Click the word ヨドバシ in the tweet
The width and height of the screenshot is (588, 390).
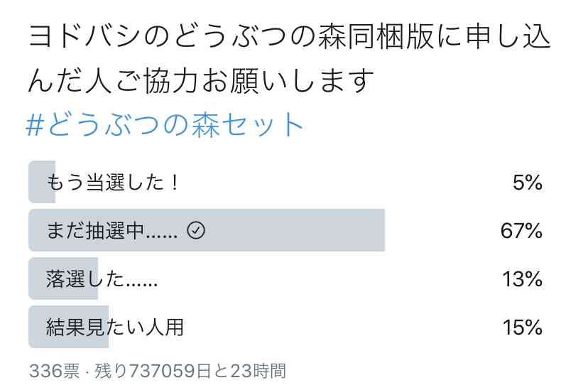85,36
